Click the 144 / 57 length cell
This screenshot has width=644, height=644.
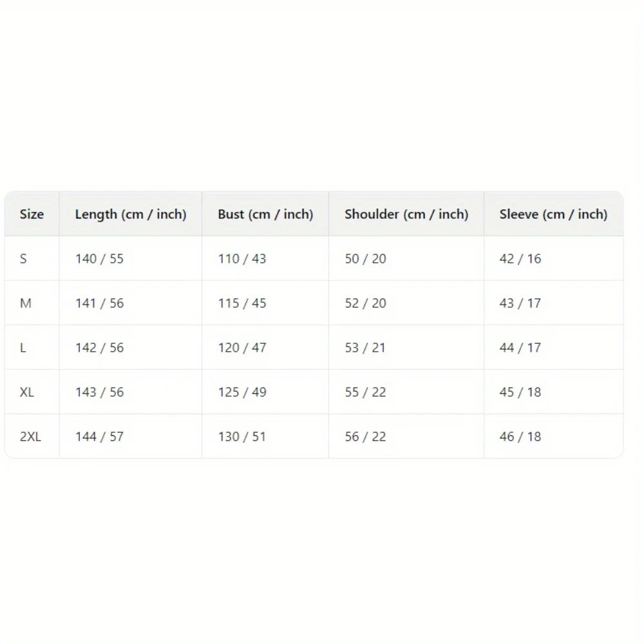[99, 437]
